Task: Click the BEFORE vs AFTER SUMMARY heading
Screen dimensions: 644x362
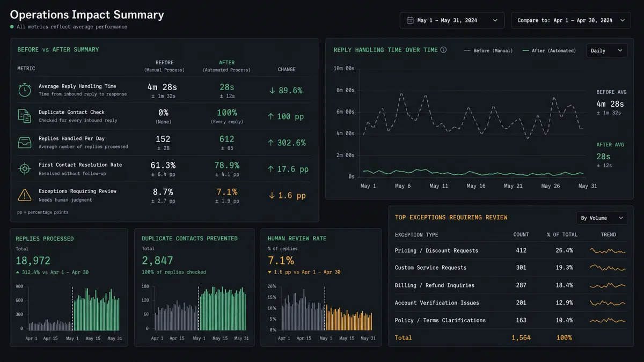Action: (58, 50)
